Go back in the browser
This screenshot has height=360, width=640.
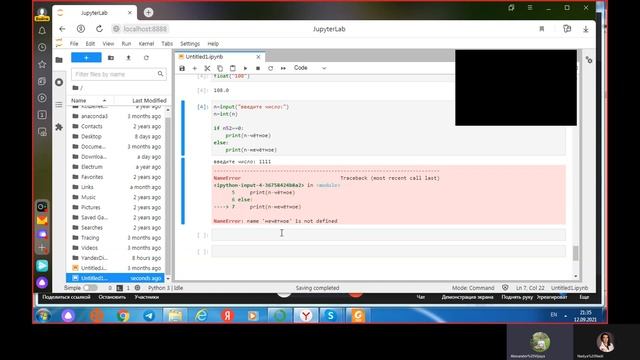point(62,29)
